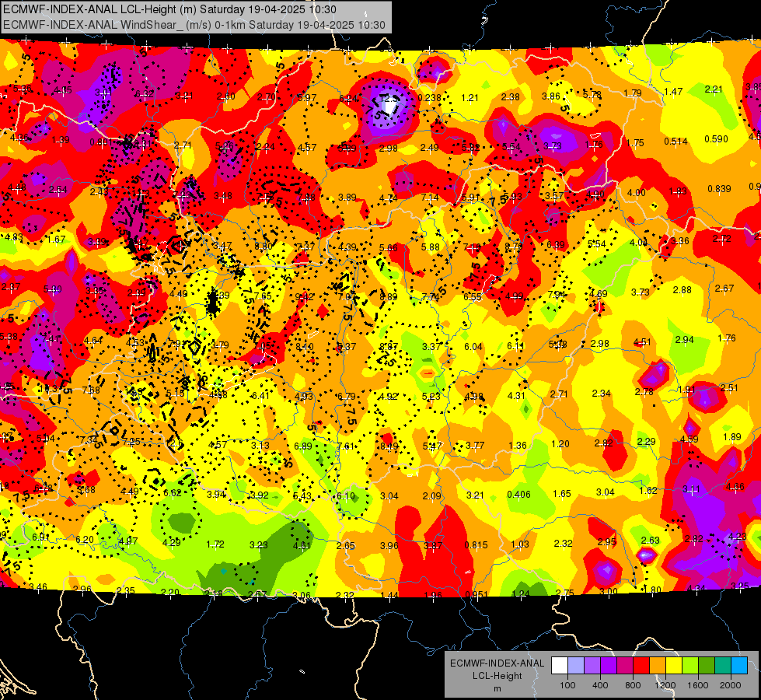Click the map value 2.09

[x=431, y=495]
